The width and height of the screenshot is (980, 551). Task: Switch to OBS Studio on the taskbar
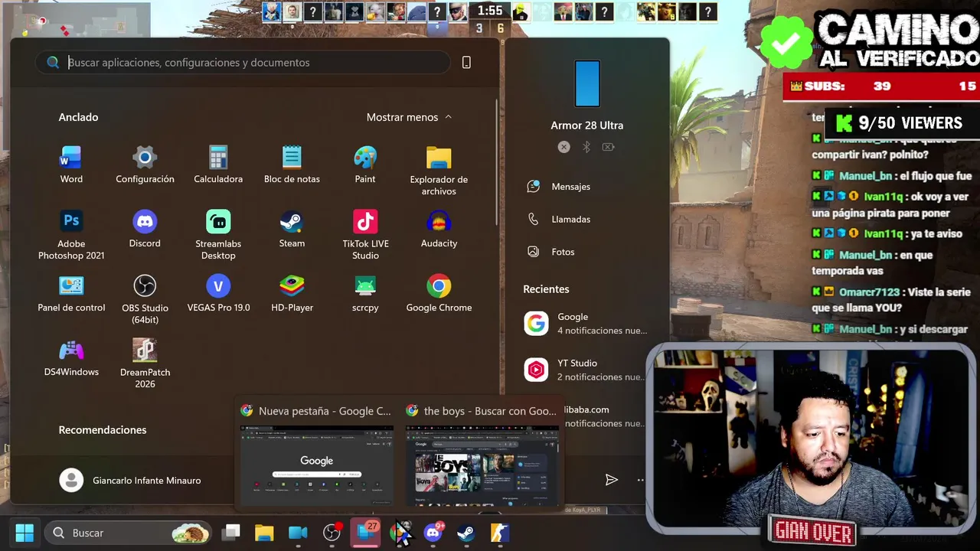[332, 533]
